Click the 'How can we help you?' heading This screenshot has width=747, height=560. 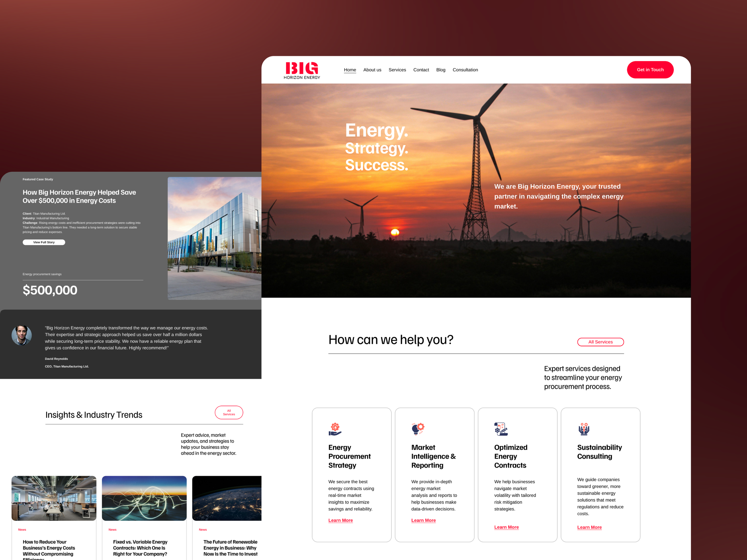(391, 340)
